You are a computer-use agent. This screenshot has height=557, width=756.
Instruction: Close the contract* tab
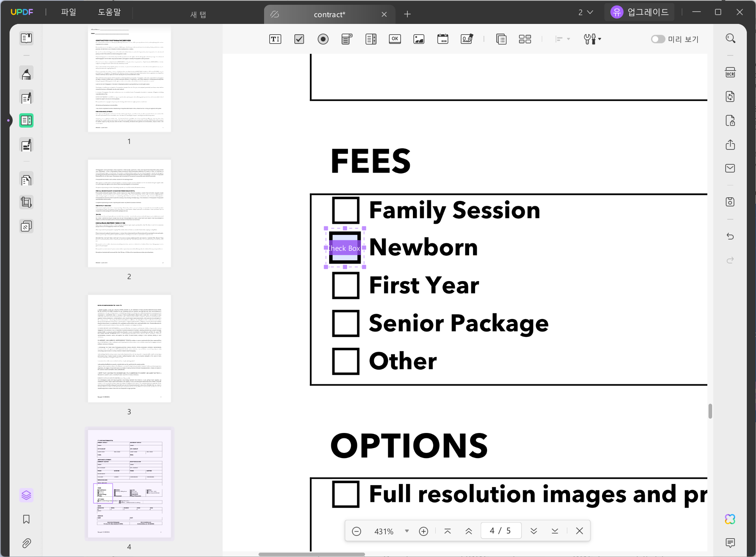[x=384, y=14]
